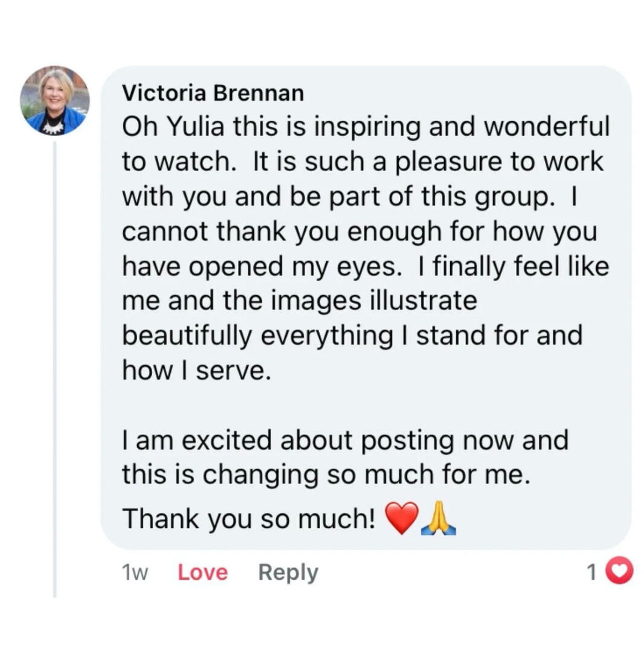This screenshot has height=648, width=644.
Task: Click the red heart reaction icon
Action: pyautogui.click(x=619, y=571)
